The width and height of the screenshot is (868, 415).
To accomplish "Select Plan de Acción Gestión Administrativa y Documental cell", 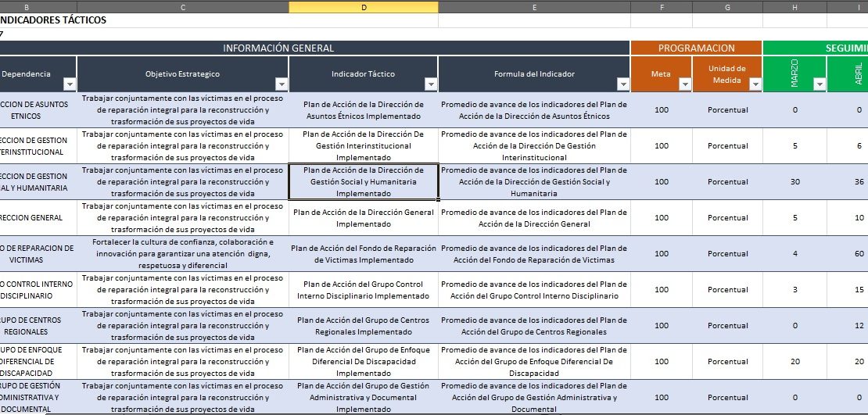I will (x=363, y=397).
